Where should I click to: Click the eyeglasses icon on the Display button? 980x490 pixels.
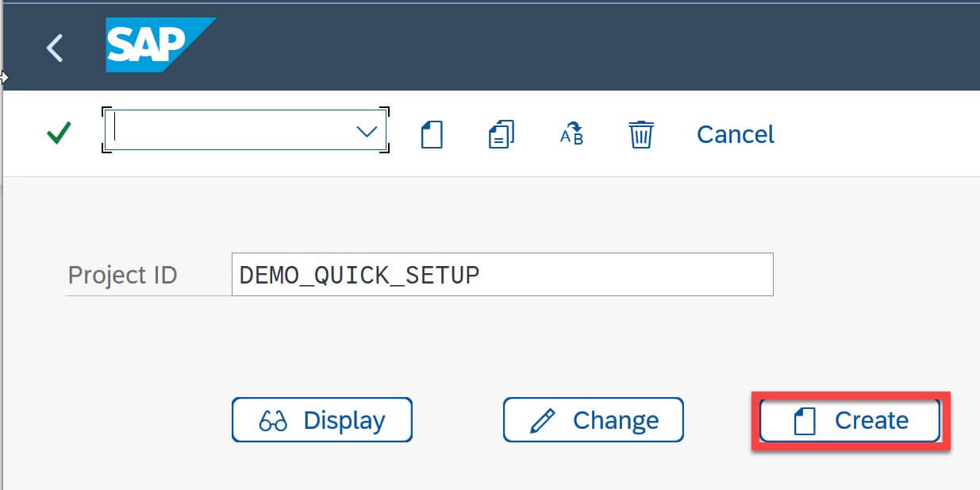coord(273,420)
